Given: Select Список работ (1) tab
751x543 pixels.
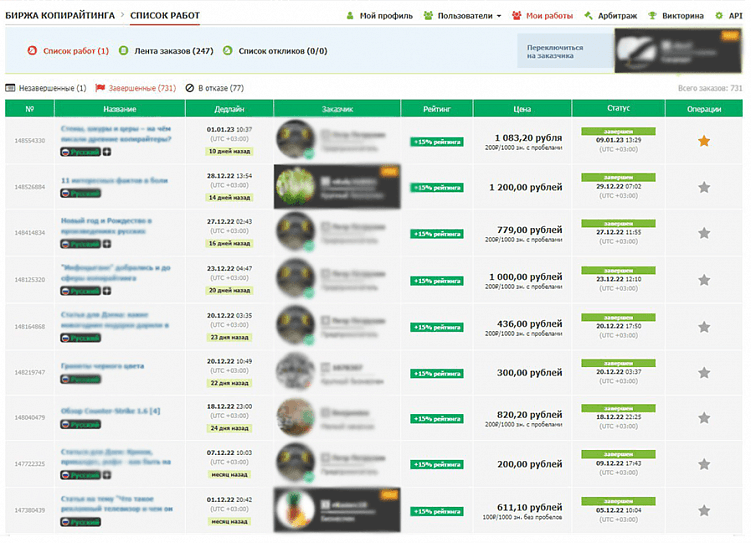Looking at the screenshot, I should 68,51.
